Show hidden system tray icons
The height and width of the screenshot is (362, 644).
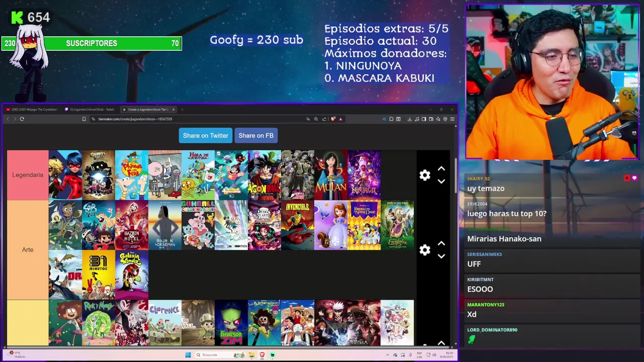(x=387, y=355)
